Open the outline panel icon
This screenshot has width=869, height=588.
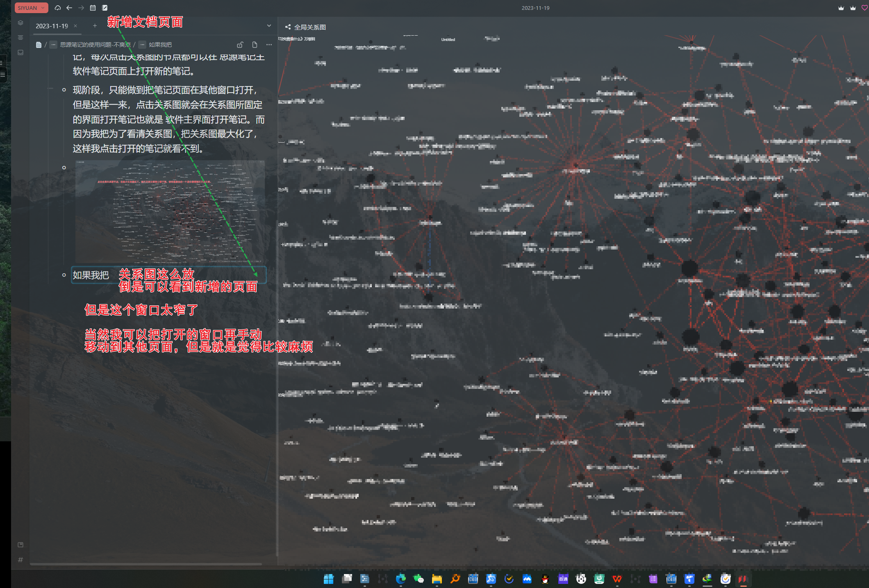coord(20,38)
